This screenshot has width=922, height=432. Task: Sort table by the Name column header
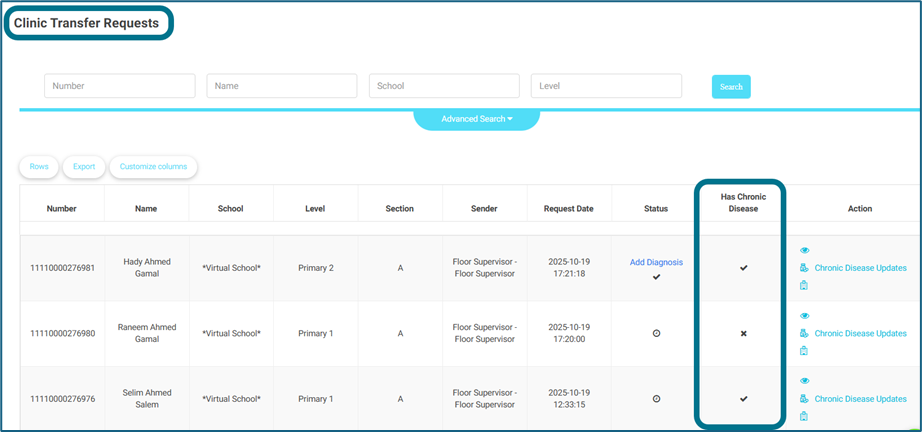tap(147, 209)
